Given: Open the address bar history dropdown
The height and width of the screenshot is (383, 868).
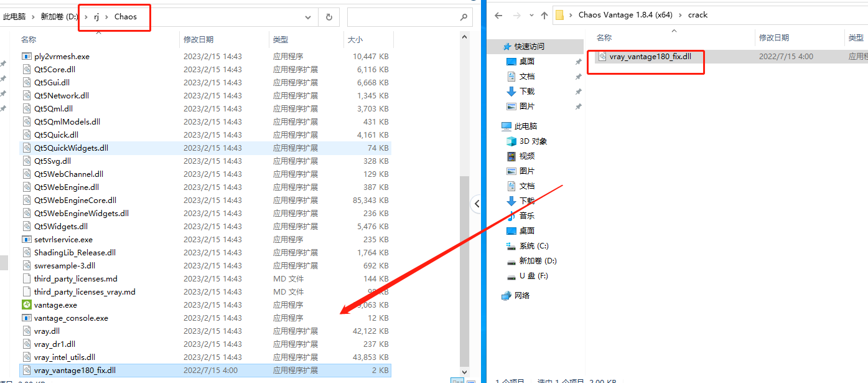Looking at the screenshot, I should point(308,17).
